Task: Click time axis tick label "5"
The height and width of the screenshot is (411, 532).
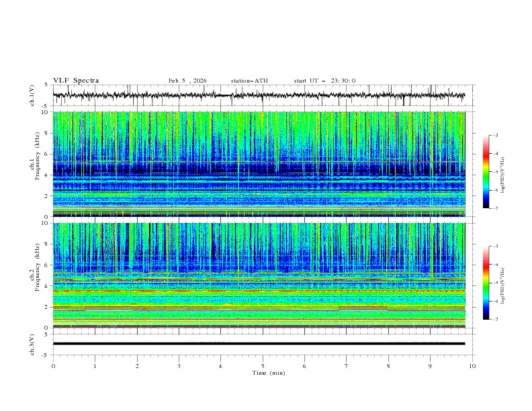Action: click(x=263, y=366)
